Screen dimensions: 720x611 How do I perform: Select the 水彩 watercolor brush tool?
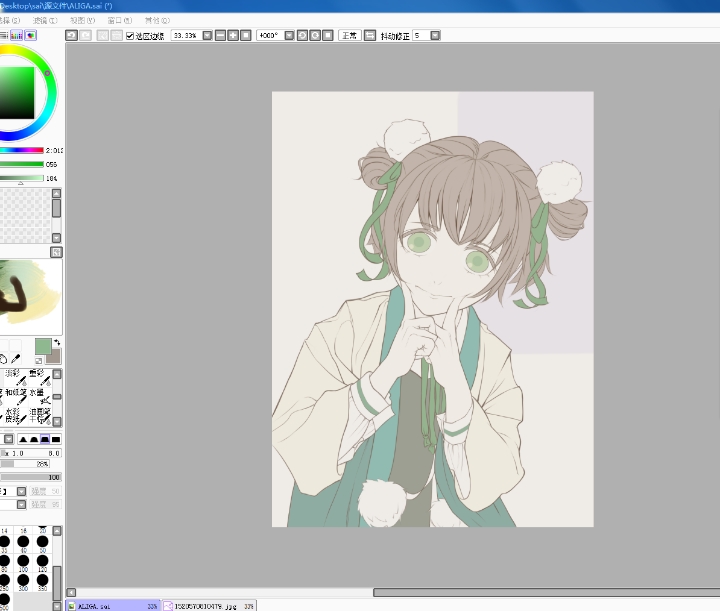pos(13,414)
